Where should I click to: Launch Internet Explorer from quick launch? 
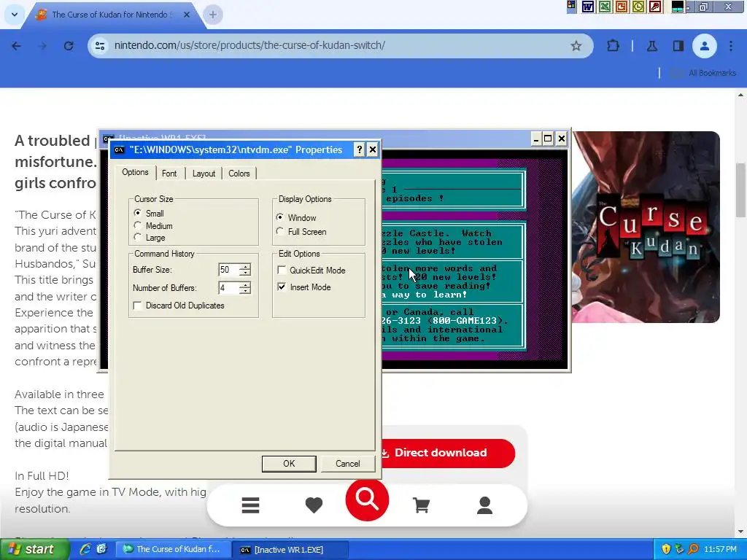point(85,549)
